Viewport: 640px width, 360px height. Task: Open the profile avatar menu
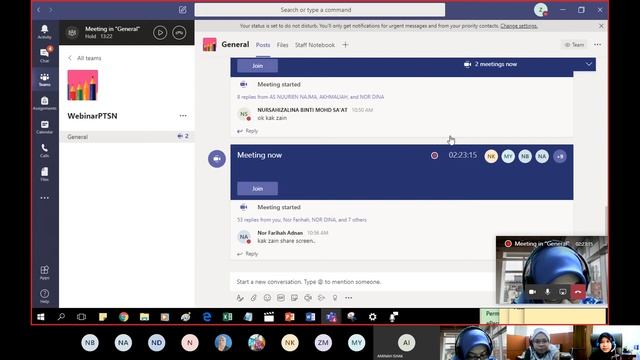click(x=541, y=10)
